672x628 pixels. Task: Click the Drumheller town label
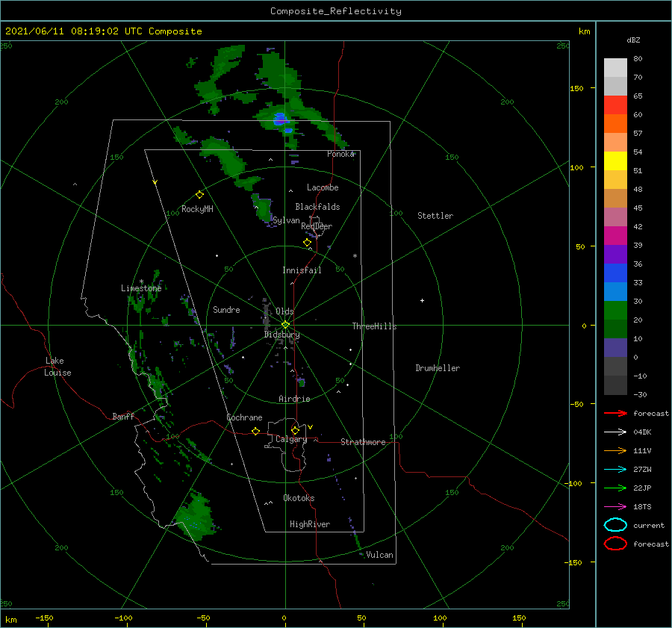(438, 368)
